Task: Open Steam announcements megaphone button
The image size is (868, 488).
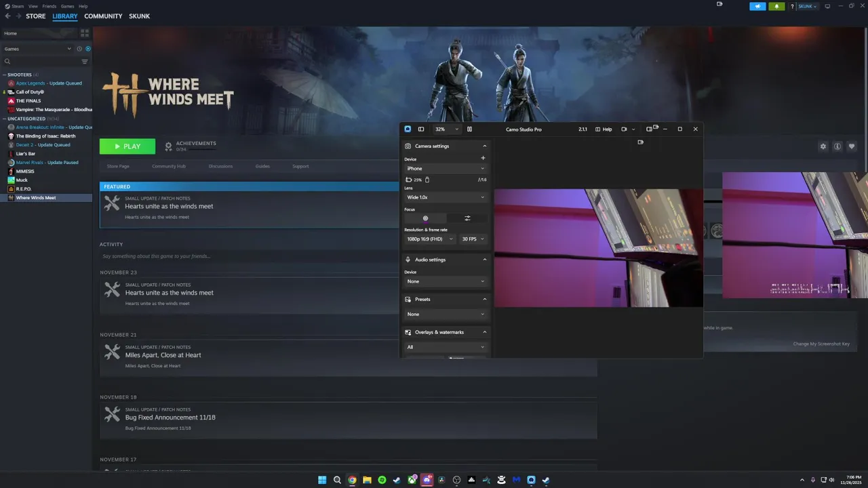Action: point(757,6)
